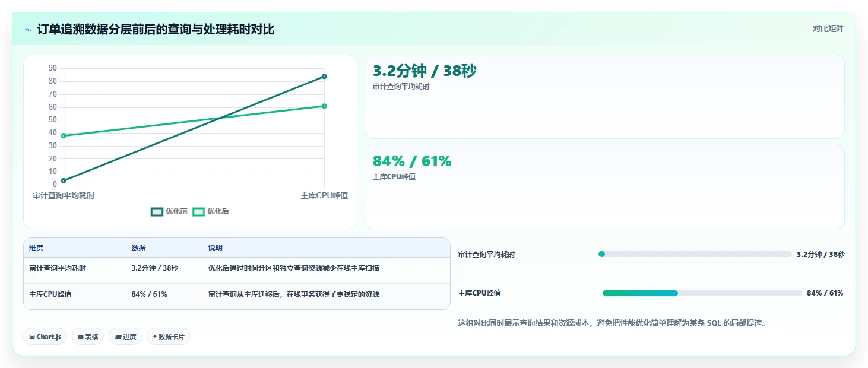Click progress value 3.2分钟 / 38秒

coord(821,255)
